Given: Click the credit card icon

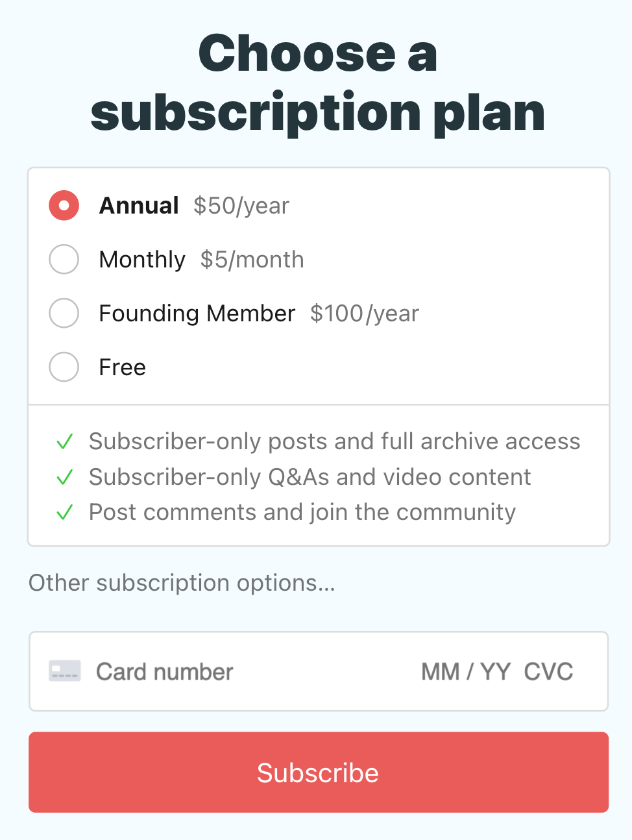Looking at the screenshot, I should click(x=65, y=671).
